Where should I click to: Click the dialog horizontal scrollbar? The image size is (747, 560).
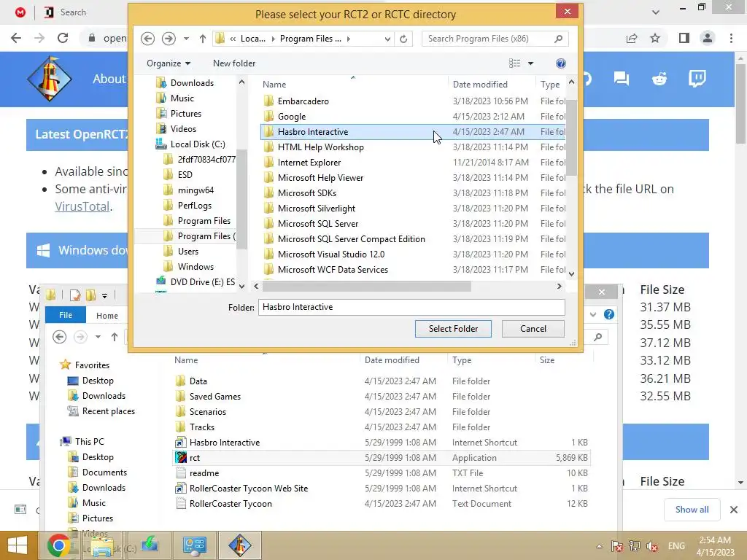click(x=367, y=286)
